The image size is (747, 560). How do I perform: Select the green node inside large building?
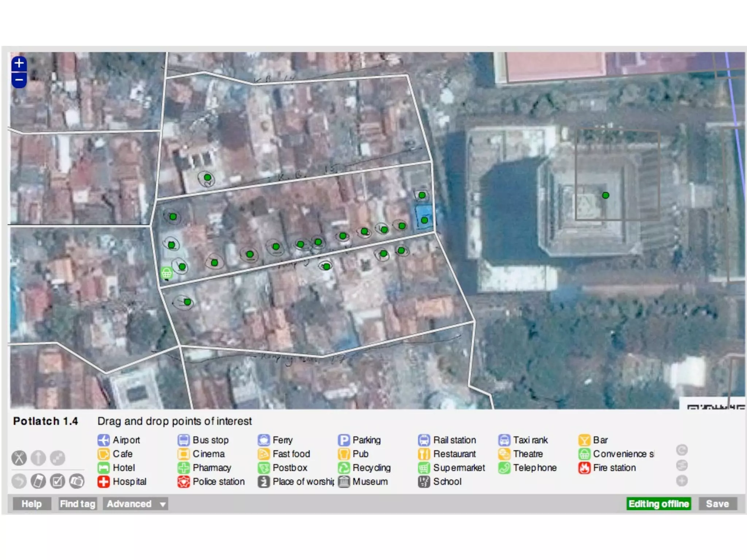point(605,195)
